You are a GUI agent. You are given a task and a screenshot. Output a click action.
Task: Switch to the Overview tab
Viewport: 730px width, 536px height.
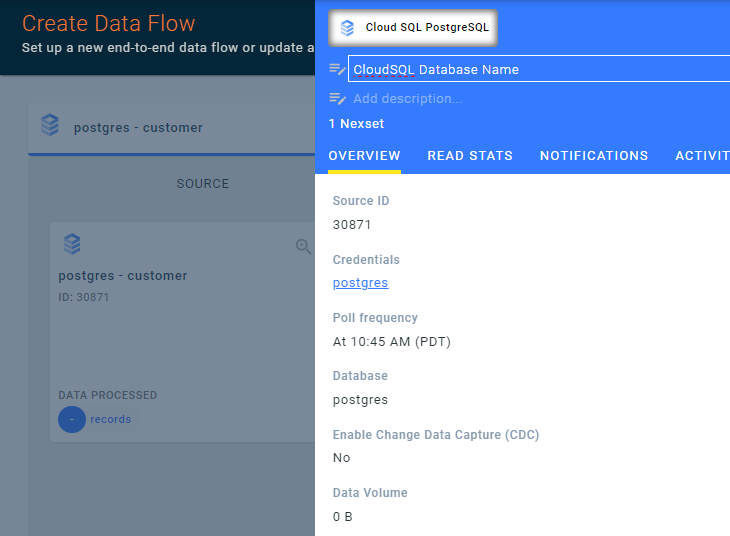(x=364, y=156)
